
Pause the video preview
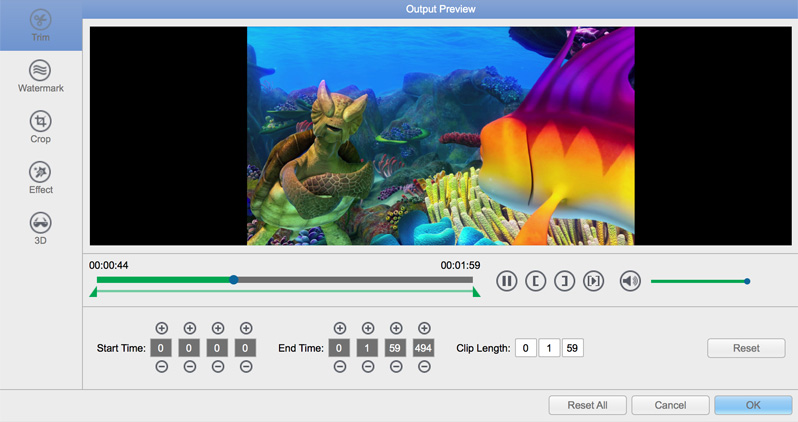tap(507, 281)
